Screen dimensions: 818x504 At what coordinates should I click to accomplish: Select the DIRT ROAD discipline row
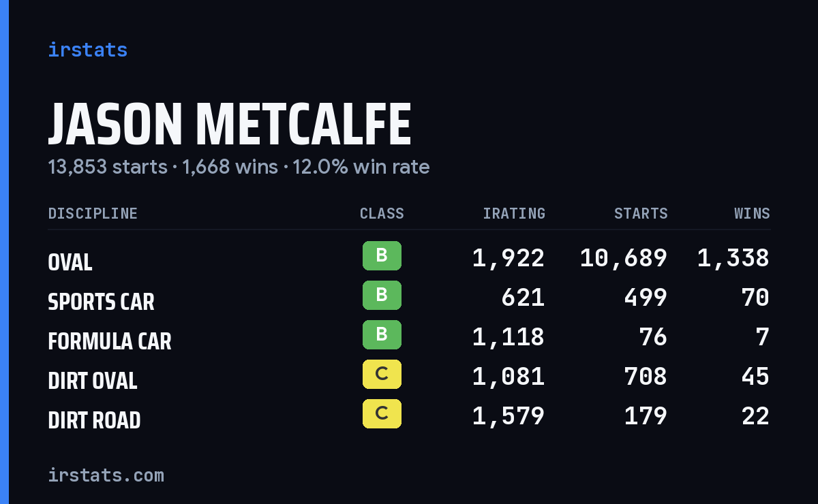[x=409, y=416]
